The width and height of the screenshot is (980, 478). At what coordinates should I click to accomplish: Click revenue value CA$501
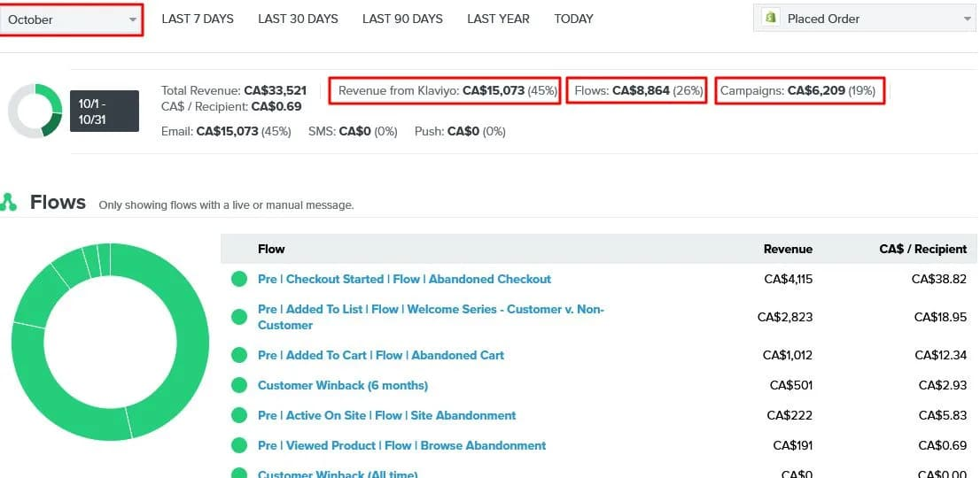(x=791, y=385)
